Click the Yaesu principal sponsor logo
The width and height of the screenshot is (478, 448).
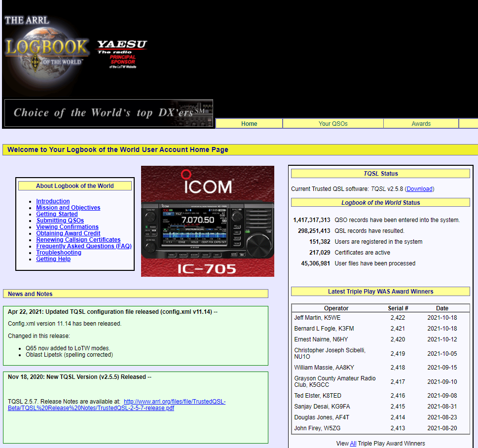tap(122, 54)
